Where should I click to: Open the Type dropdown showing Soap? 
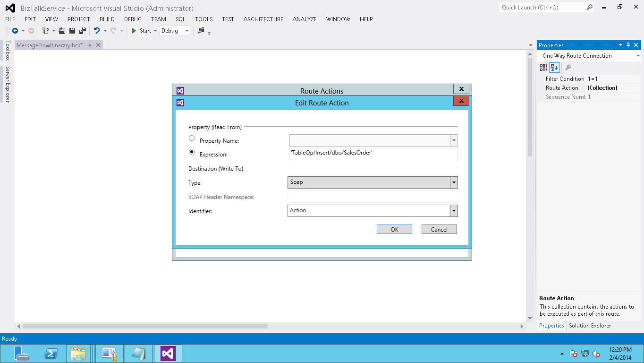coord(454,182)
